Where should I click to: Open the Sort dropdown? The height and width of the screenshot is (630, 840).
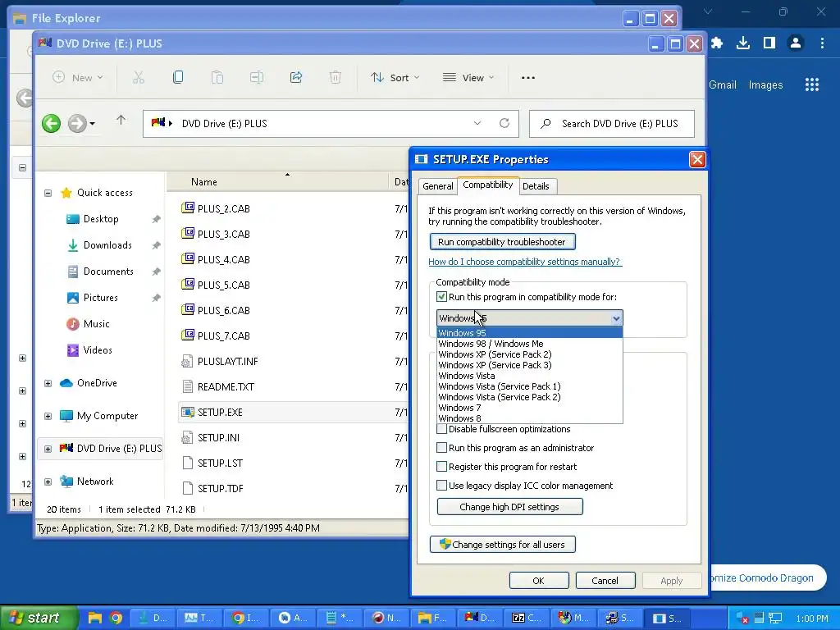(395, 78)
